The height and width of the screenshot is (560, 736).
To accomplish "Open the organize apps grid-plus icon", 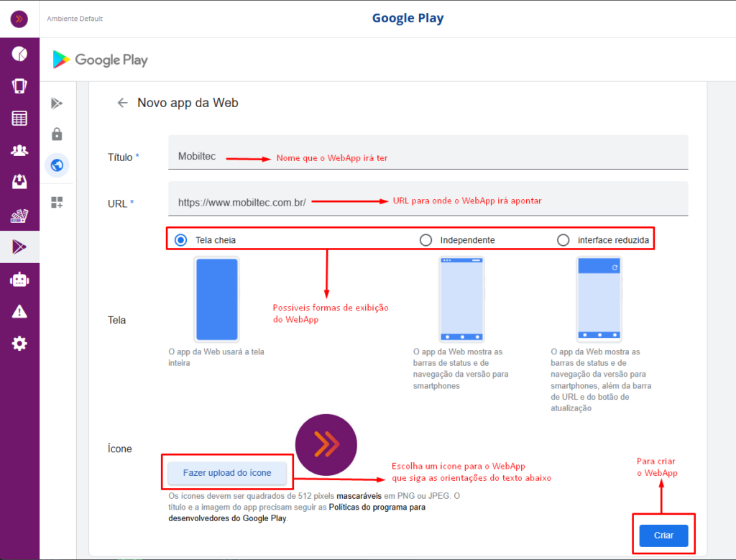I will (57, 202).
